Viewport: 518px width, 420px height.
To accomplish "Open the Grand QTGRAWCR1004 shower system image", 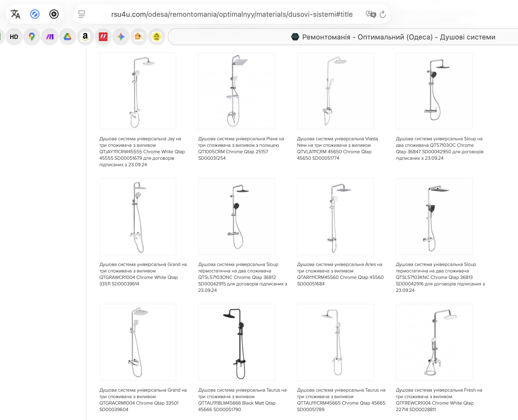I will pyautogui.click(x=138, y=216).
